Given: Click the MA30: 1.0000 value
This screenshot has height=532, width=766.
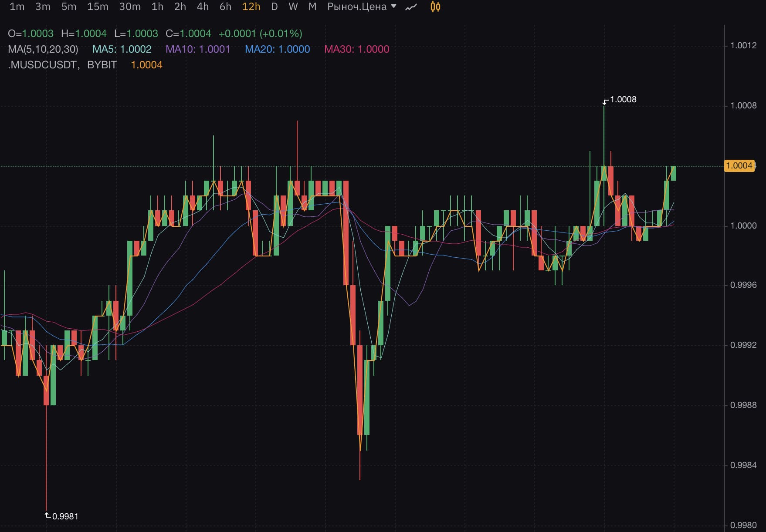Looking at the screenshot, I should click(357, 49).
